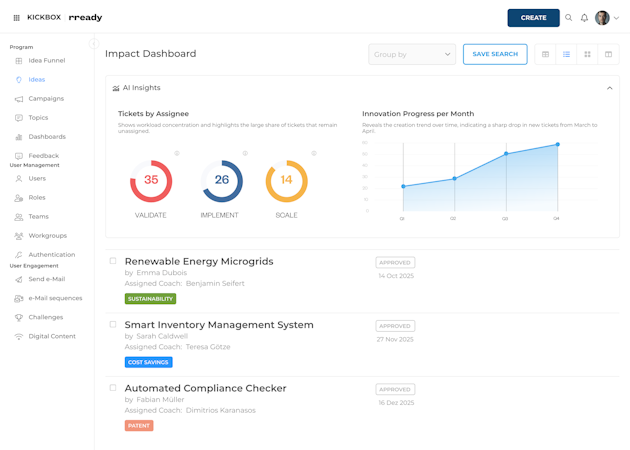Viewport: 630px width, 450px height.
Task: Open Idea Funnel in the sidebar
Action: (47, 61)
